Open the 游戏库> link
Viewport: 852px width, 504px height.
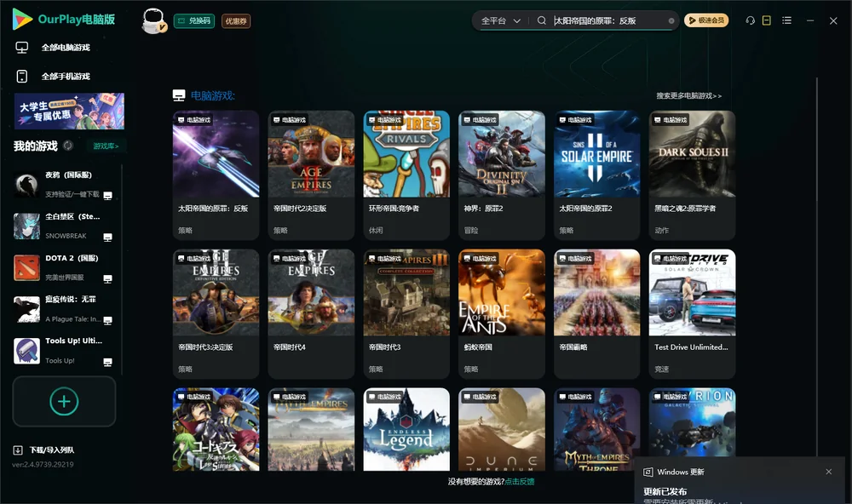(106, 146)
